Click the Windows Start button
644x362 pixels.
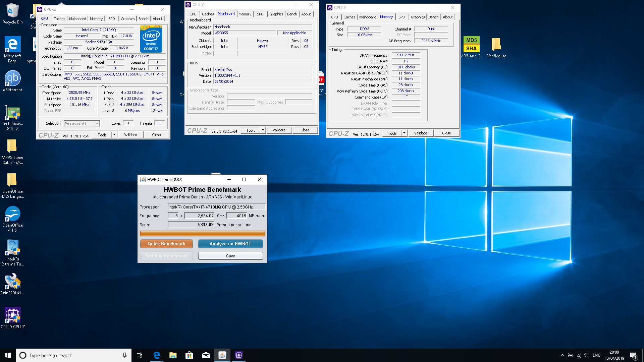(x=8, y=355)
